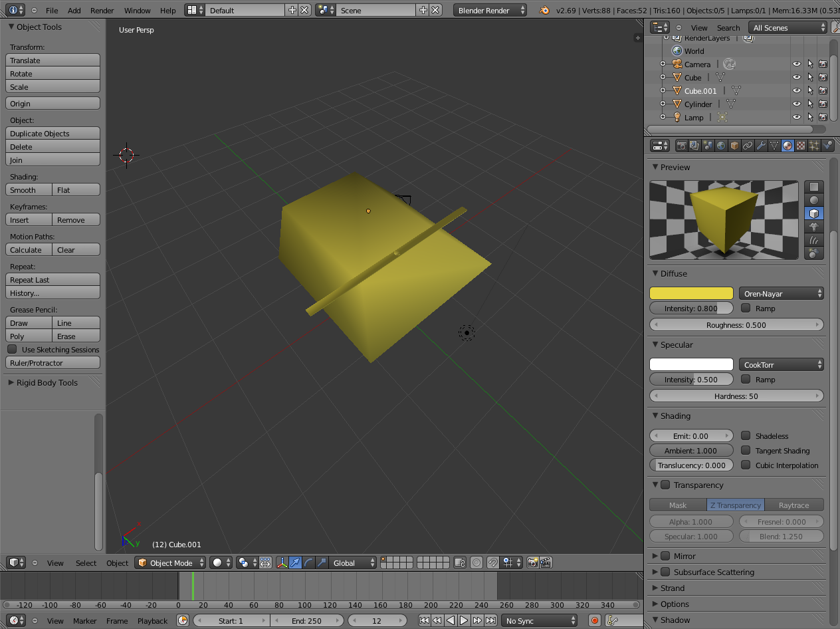The width and height of the screenshot is (840, 629).
Task: Toggle Camera visibility eye icon
Action: [797, 64]
